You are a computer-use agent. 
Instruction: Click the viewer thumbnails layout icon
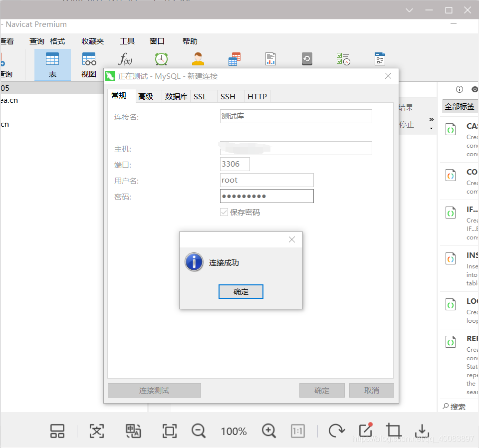[57, 431]
